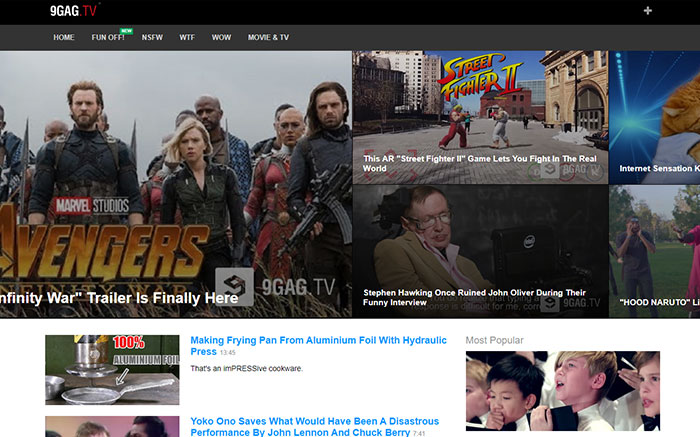This screenshot has width=700, height=437.
Task: Open the Stephen Hawking John Oliver video
Action: tap(480, 251)
